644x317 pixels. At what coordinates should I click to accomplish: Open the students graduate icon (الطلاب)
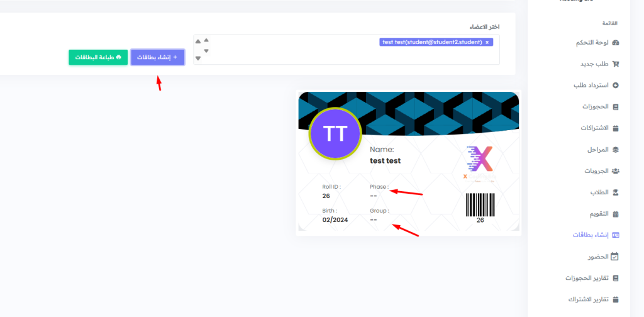click(615, 192)
